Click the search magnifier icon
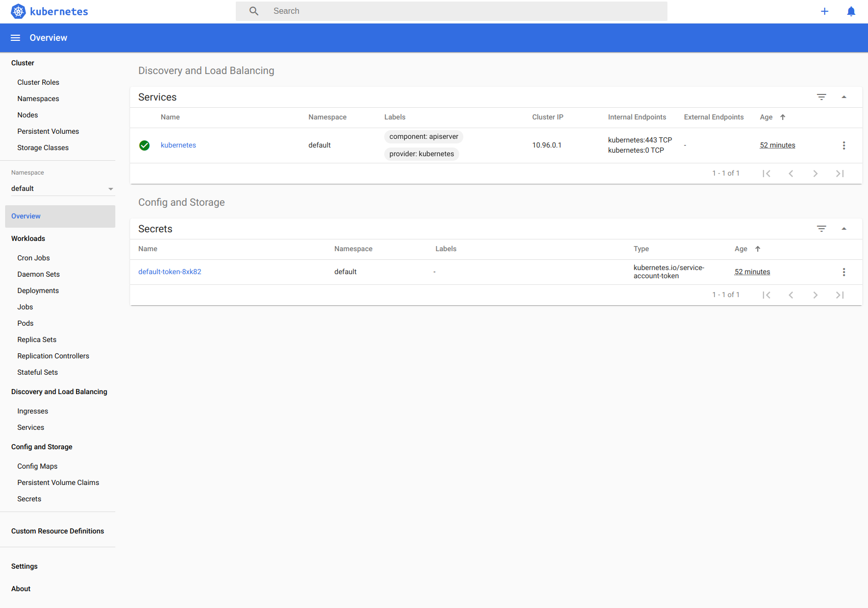Viewport: 868px width, 608px height. pos(254,11)
